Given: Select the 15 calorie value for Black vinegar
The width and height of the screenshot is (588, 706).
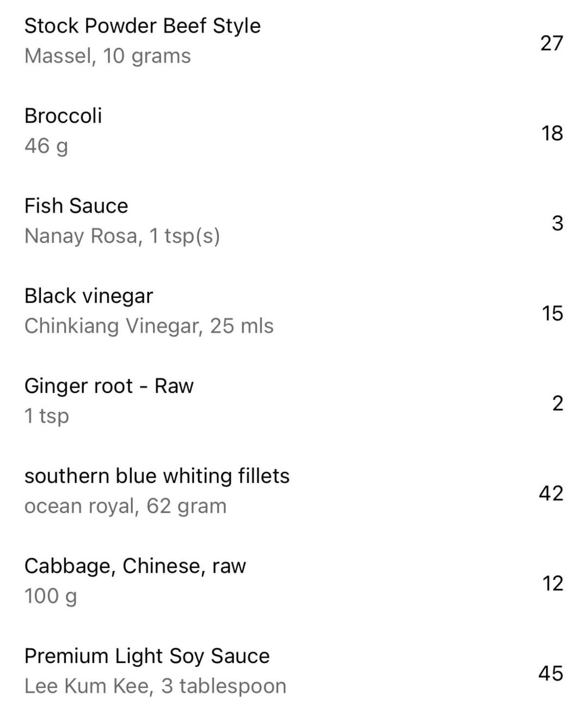Looking at the screenshot, I should click(x=552, y=313).
